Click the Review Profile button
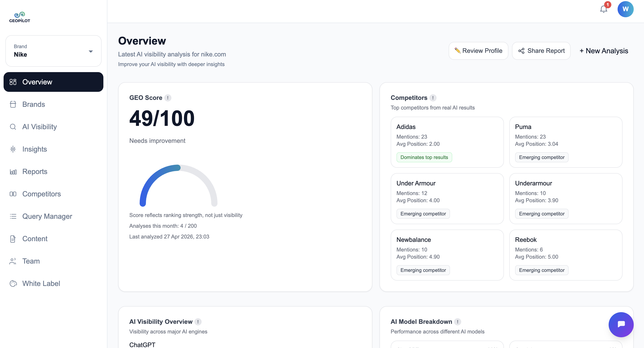 pos(478,51)
